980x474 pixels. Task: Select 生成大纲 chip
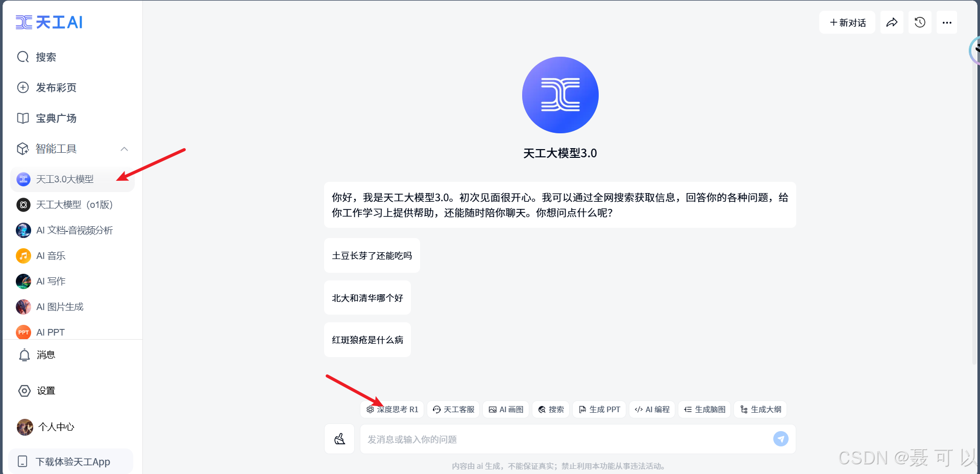click(761, 410)
